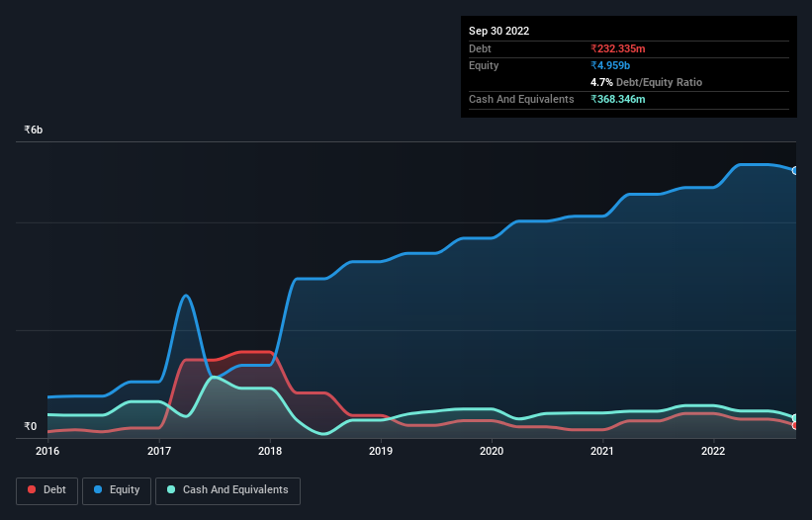Screen dimensions: 812x520
Task: Click the ₹4.959b equity value
Action: 610,65
